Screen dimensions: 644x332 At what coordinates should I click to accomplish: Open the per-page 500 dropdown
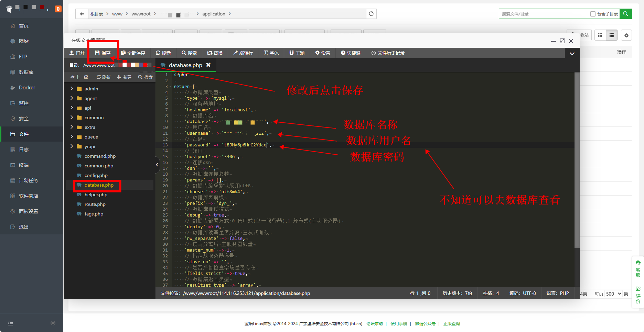pyautogui.click(x=613, y=294)
